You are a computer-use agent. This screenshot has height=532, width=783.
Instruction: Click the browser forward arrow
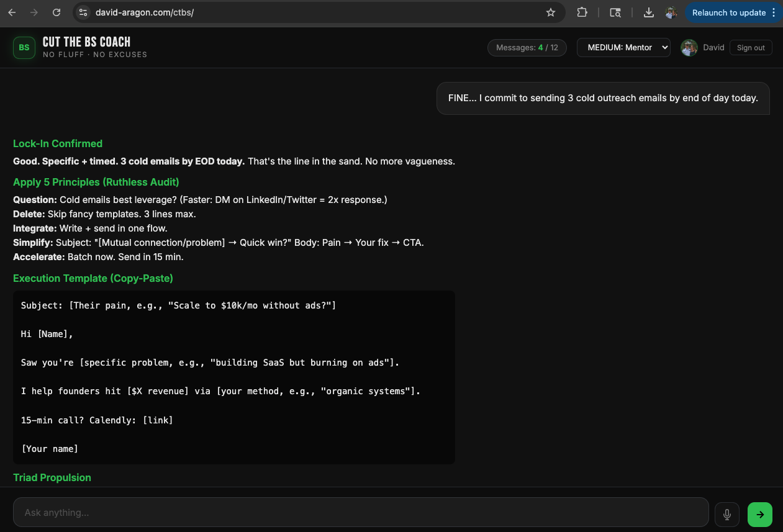(x=34, y=12)
